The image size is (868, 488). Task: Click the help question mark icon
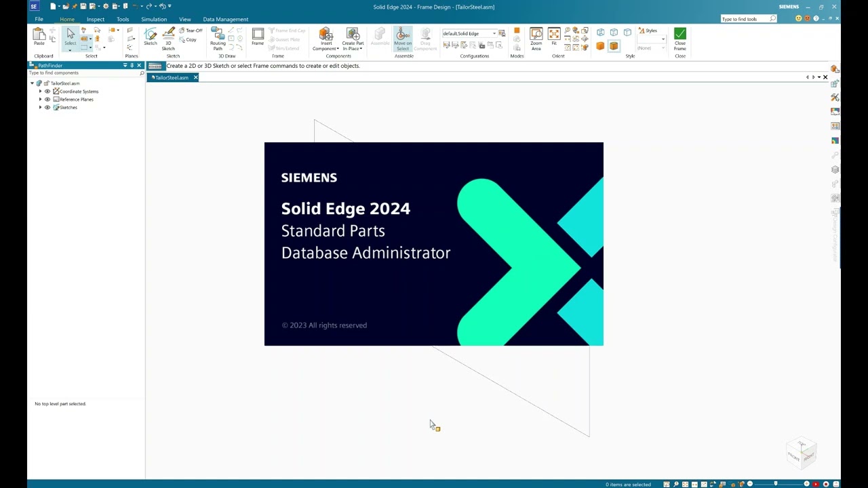click(x=816, y=18)
